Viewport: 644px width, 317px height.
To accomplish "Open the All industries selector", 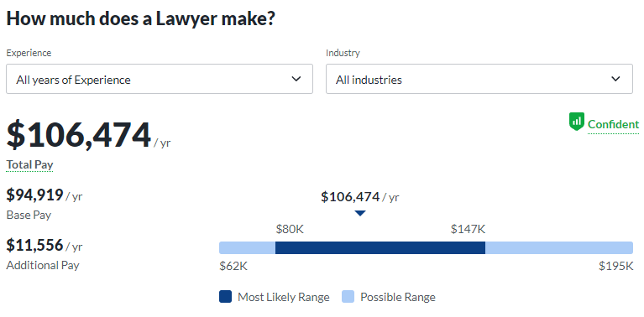I will click(x=479, y=79).
